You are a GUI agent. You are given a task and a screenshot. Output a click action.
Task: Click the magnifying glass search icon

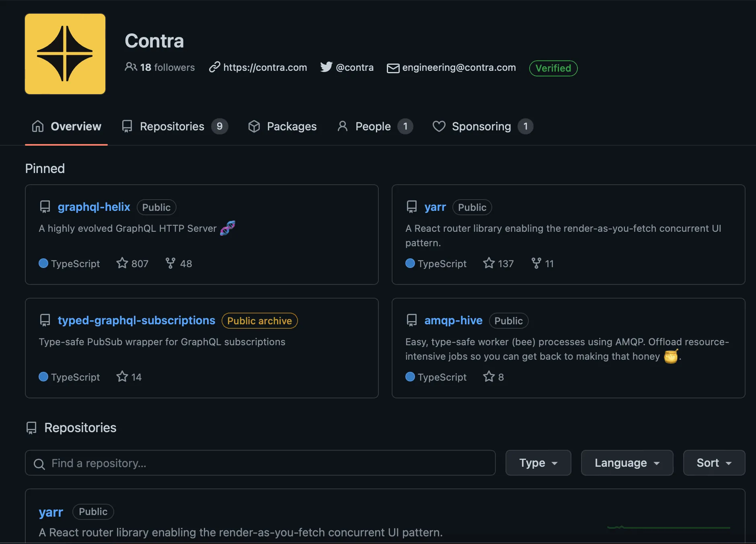click(39, 463)
